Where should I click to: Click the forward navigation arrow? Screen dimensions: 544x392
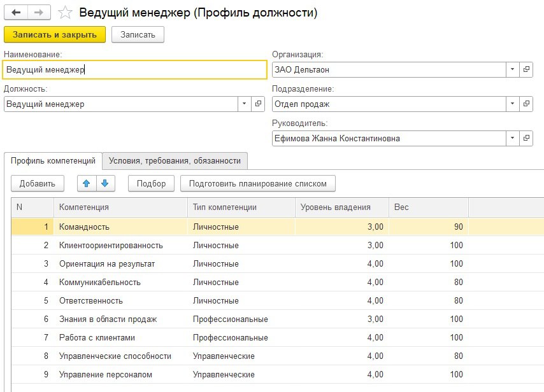[x=39, y=13]
